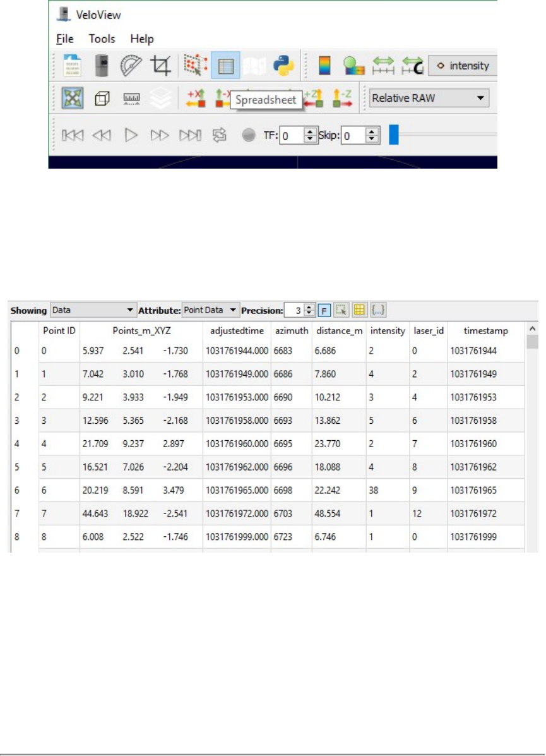This screenshot has height=756, width=546.
Task: Set custom color range icon
Action: click(x=413, y=66)
